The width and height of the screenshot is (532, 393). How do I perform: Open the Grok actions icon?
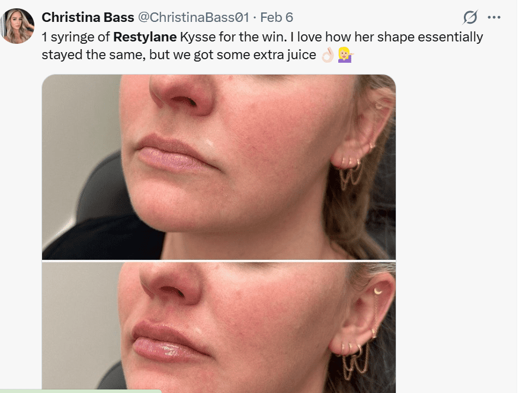(470, 17)
